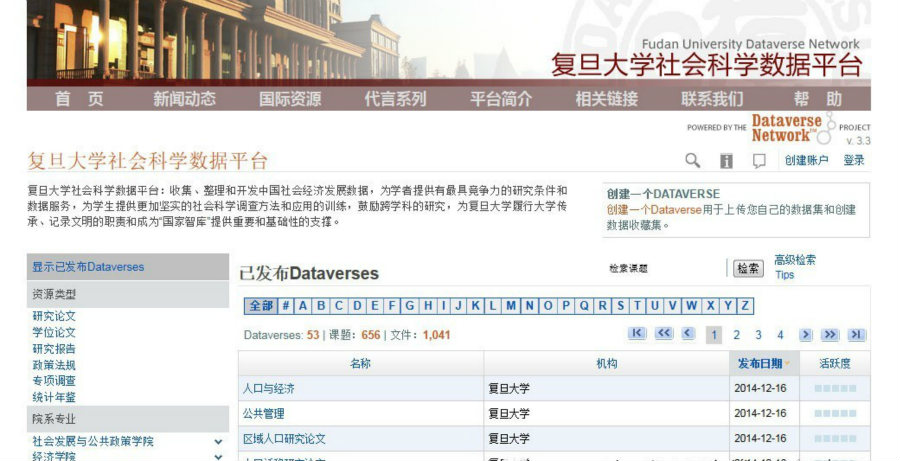Click the 复旦大学社会科学数据平台 banner title
Image resolution: width=900 pixels, height=461 pixels.
(x=707, y=64)
